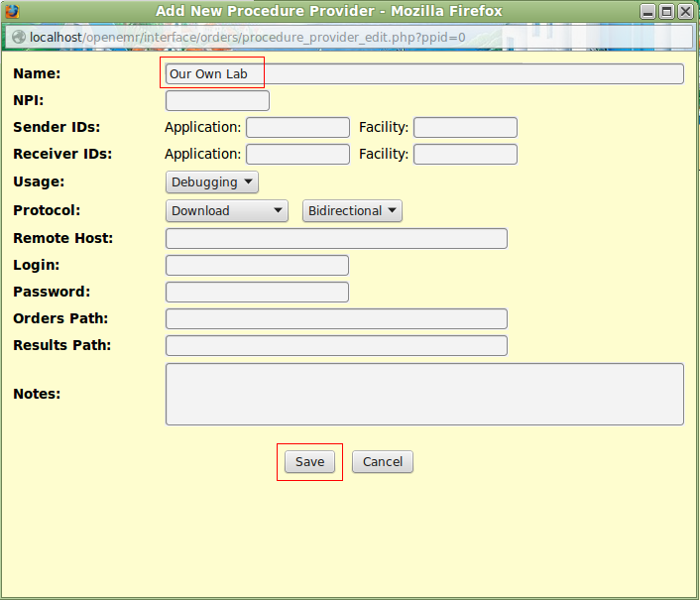Click the Receiver IDs Facility field
Screen dimensions: 700x600
465,155
